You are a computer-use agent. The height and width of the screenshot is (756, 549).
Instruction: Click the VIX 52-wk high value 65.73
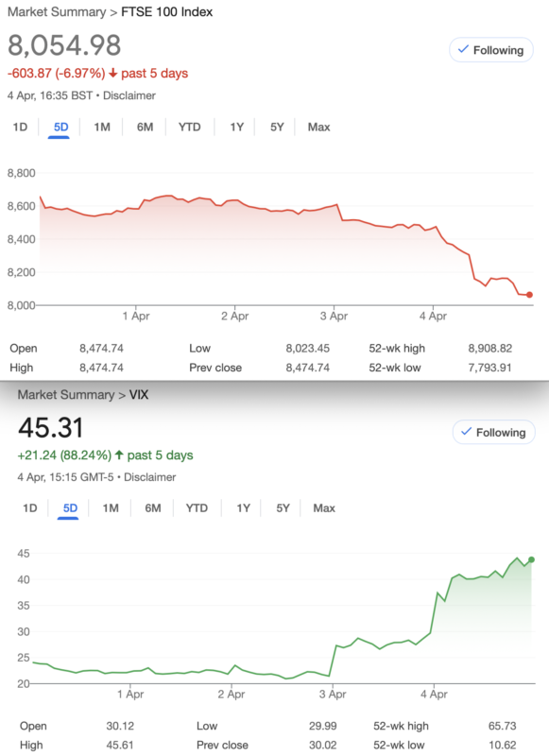click(503, 726)
